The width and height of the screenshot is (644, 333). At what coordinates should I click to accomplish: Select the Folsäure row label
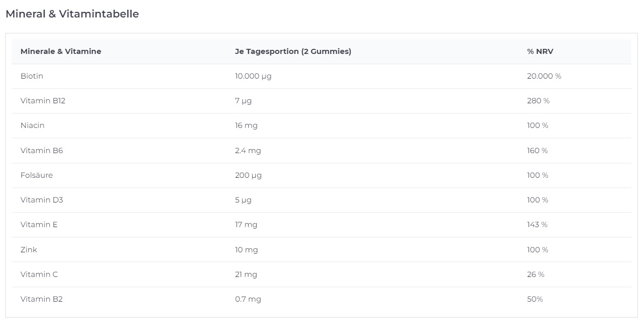[x=36, y=175]
